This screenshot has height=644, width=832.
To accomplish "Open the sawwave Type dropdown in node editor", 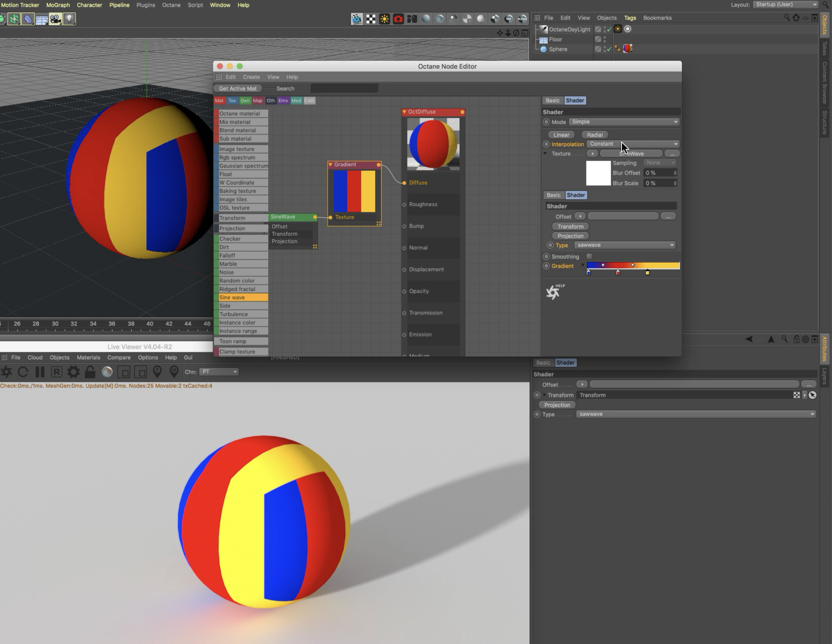I will click(x=625, y=245).
